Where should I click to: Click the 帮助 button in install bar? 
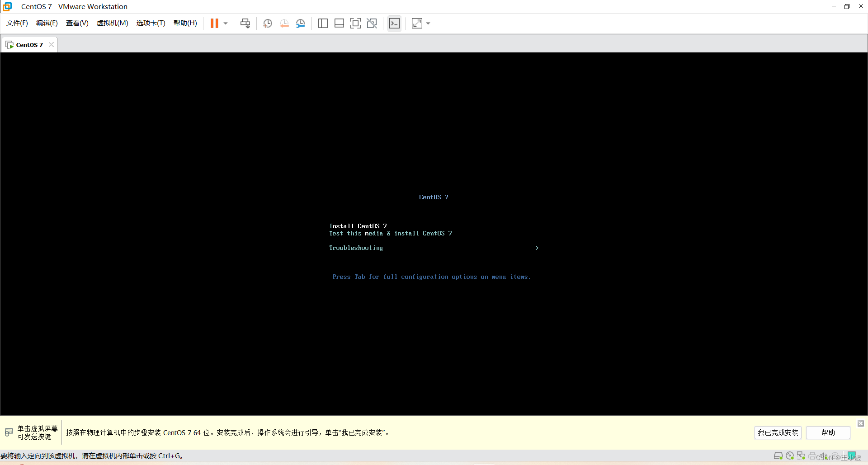point(828,432)
